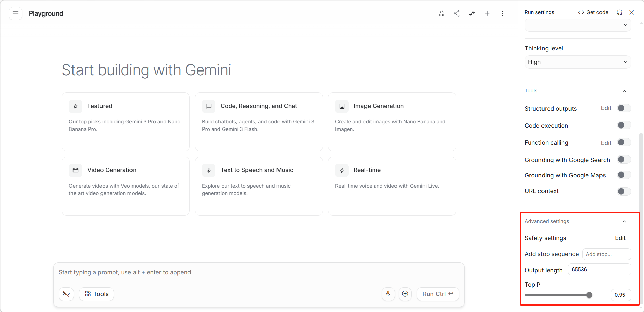Click the Run settings panel scrollbar
The image size is (644, 312).
tap(641, 218)
